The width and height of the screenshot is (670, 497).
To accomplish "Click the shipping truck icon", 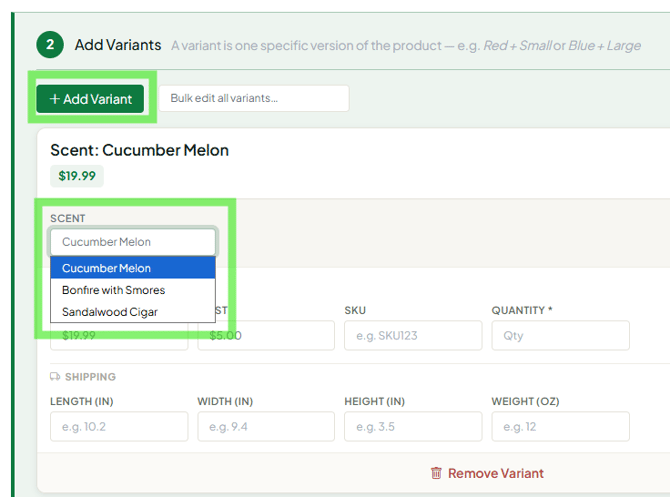I will click(x=55, y=376).
